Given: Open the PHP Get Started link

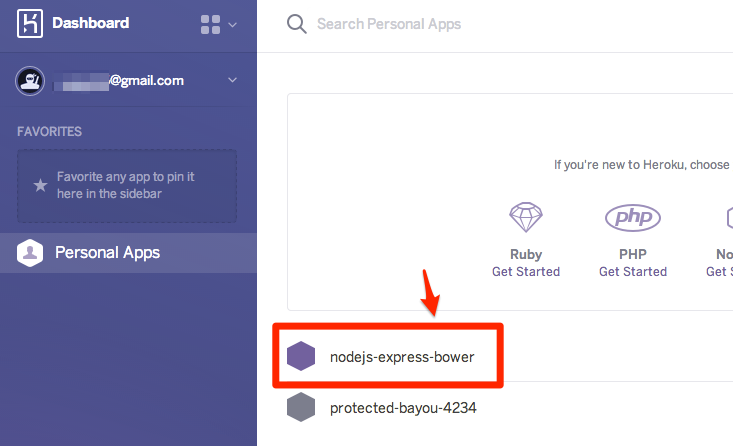Looking at the screenshot, I should pos(632,271).
